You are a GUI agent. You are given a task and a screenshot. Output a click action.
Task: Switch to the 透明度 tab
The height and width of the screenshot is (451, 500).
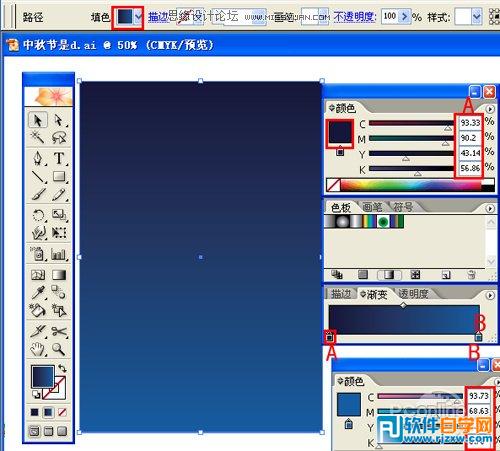pyautogui.click(x=413, y=294)
